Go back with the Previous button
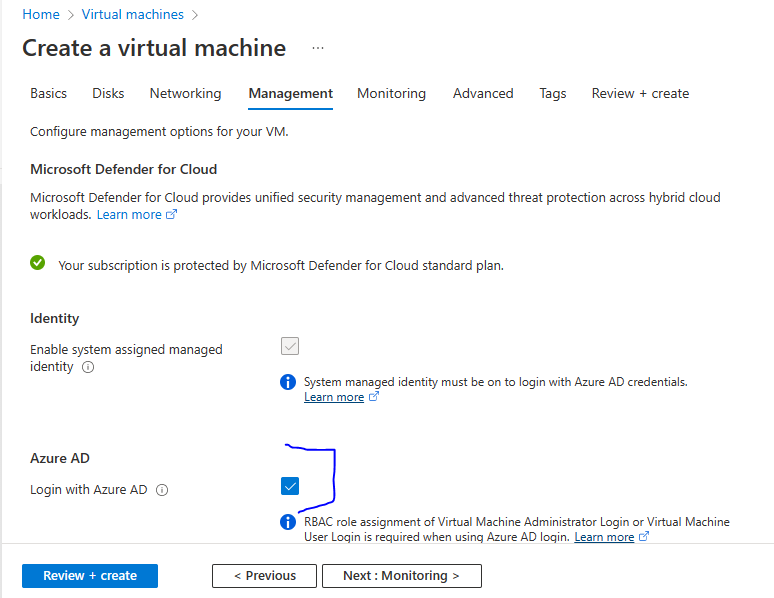Image resolution: width=774 pixels, height=598 pixels. pyautogui.click(x=265, y=576)
